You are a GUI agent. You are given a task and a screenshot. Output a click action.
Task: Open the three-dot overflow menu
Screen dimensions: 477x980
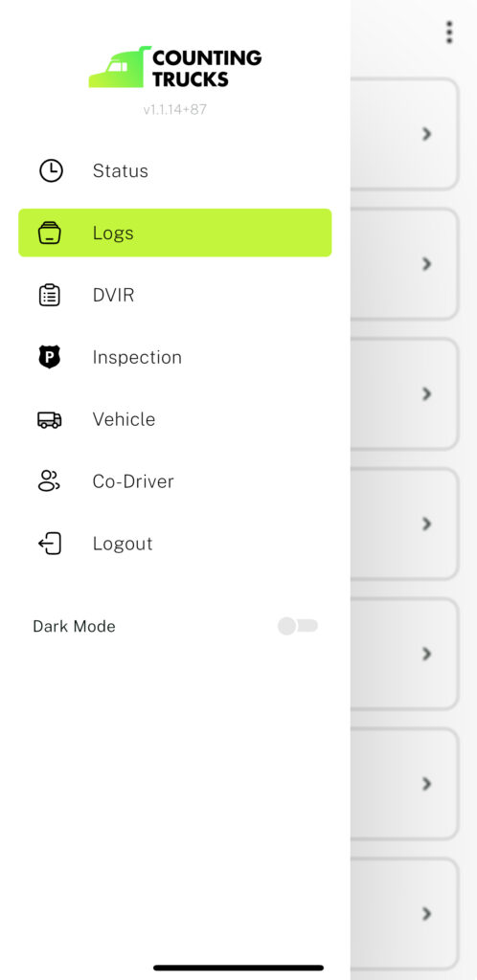[449, 33]
